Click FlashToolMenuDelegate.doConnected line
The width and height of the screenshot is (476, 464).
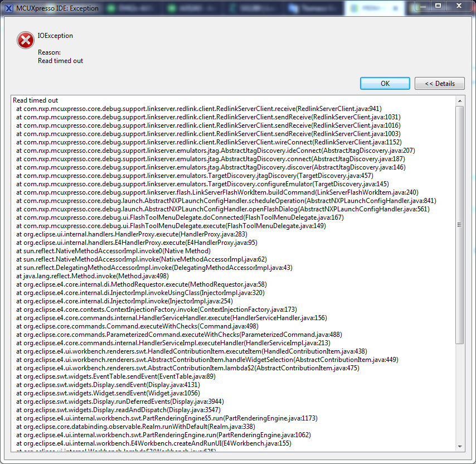click(180, 217)
